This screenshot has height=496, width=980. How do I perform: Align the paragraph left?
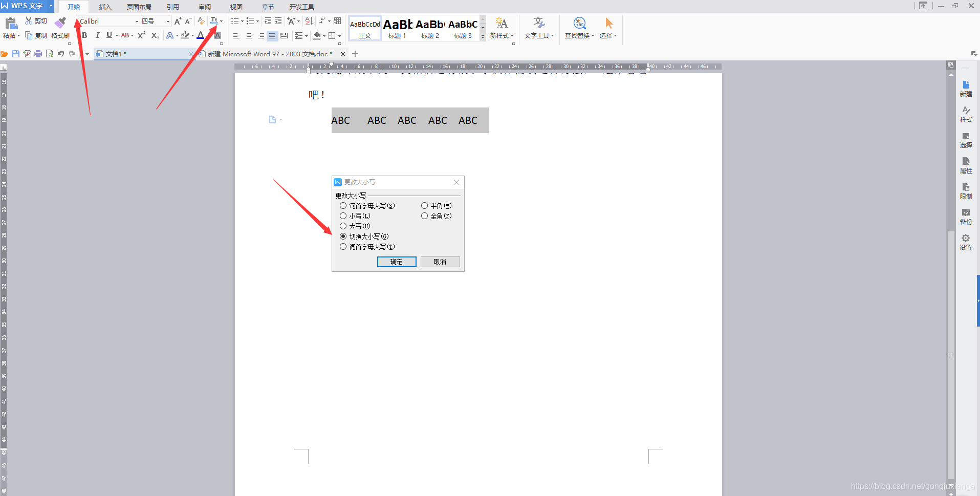236,36
